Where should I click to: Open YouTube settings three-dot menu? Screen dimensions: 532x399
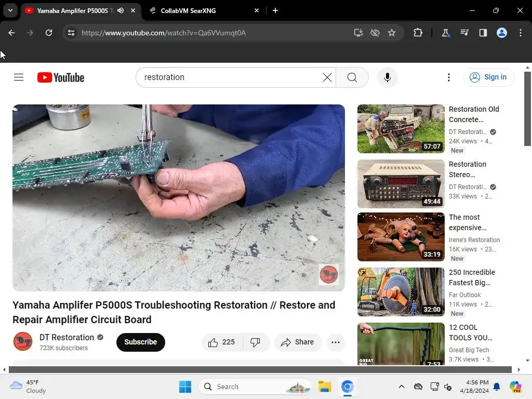(448, 77)
